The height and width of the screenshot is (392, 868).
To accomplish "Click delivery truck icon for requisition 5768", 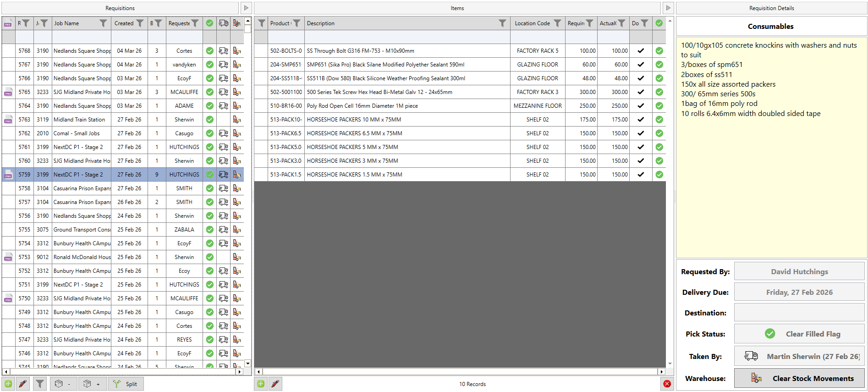I will coord(223,51).
